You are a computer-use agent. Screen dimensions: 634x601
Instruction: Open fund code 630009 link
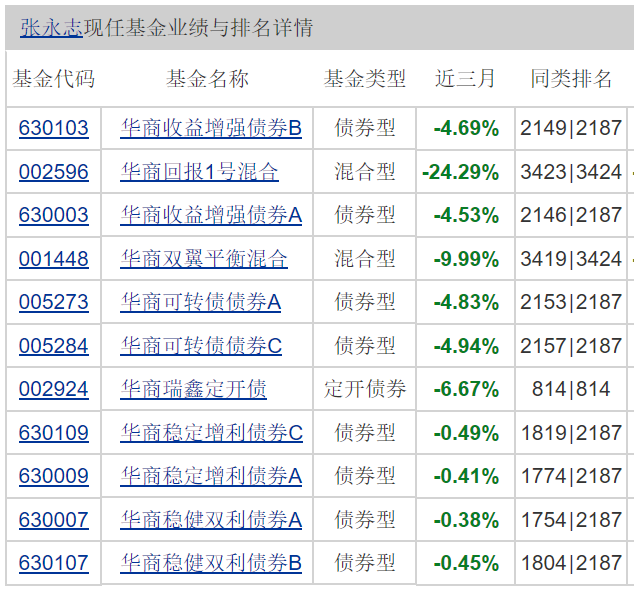click(x=54, y=476)
